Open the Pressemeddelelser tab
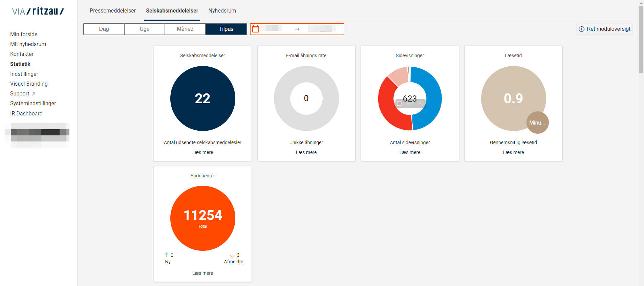The image size is (644, 286). [x=112, y=11]
